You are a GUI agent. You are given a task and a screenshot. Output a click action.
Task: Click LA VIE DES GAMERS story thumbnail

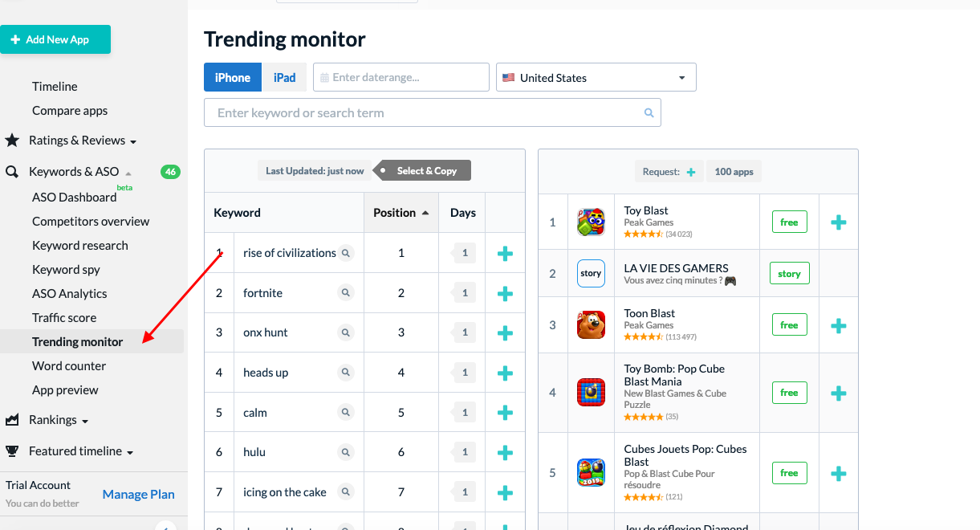591,273
